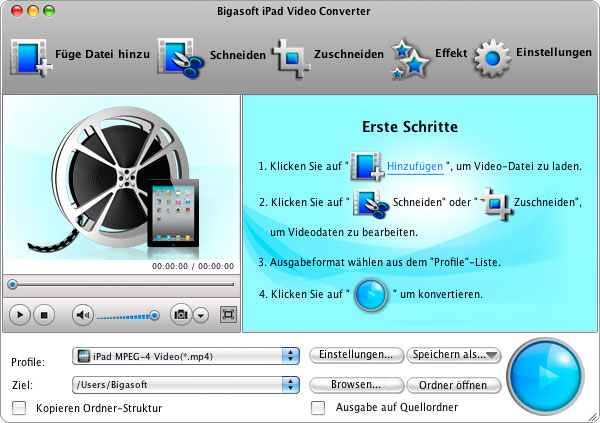Click the scissors icon in step 2
This screenshot has height=423, width=600.
(x=370, y=204)
